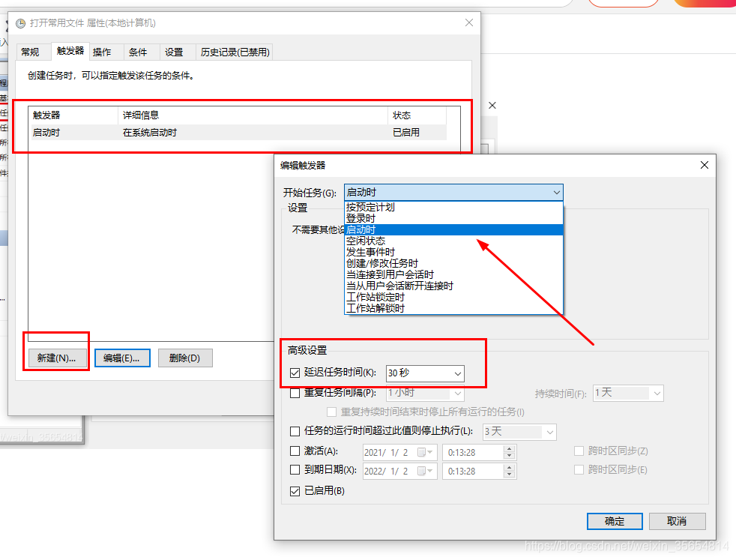Click the 编辑(E)... button
Screen dimensions: 736x560
122,358
